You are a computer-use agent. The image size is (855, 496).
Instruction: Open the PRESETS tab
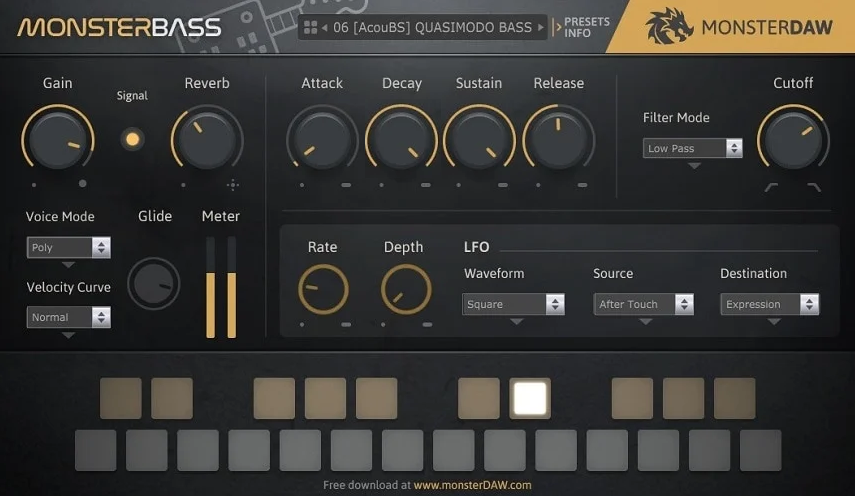pos(587,21)
